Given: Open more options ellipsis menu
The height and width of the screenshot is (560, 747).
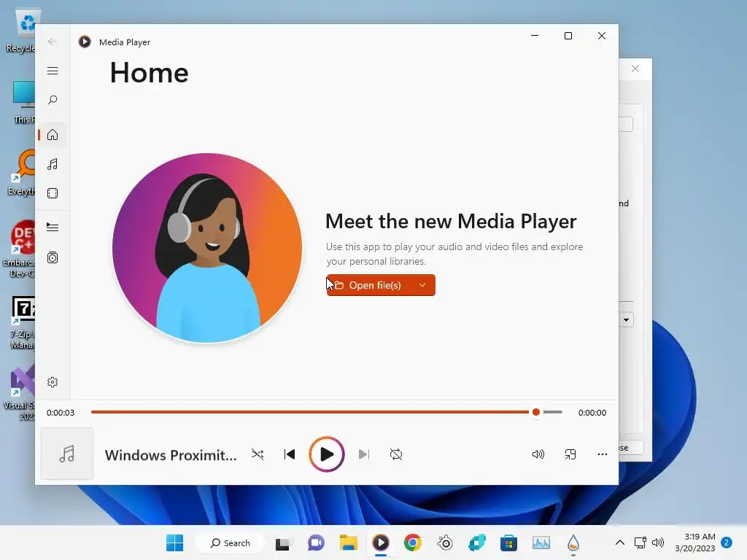Looking at the screenshot, I should pos(602,454).
